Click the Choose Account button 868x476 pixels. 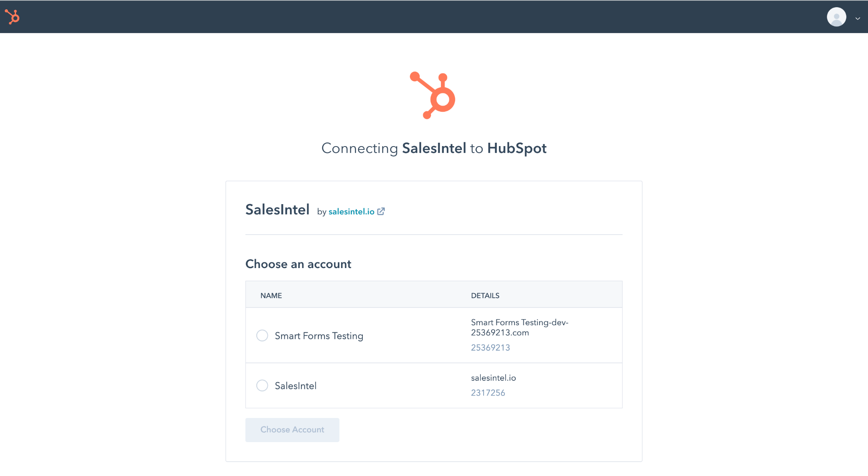coord(292,430)
